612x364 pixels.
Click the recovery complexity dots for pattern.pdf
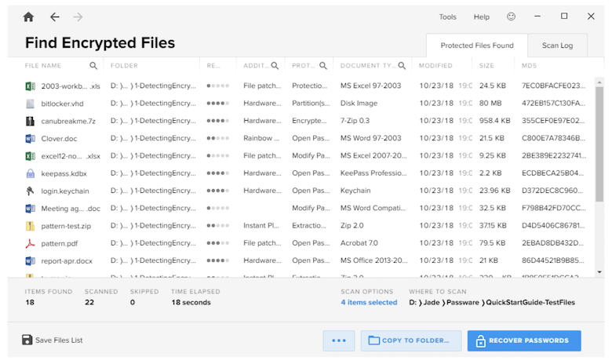[218, 243]
